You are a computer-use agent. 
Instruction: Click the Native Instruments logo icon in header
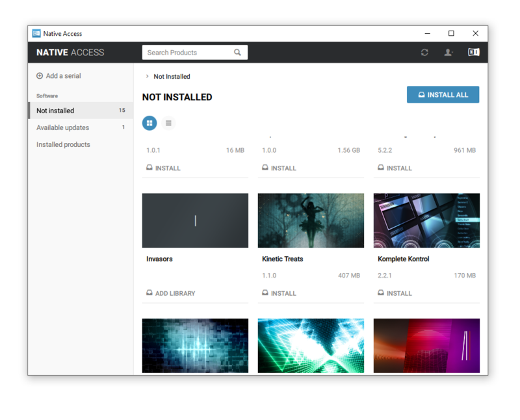tap(473, 52)
